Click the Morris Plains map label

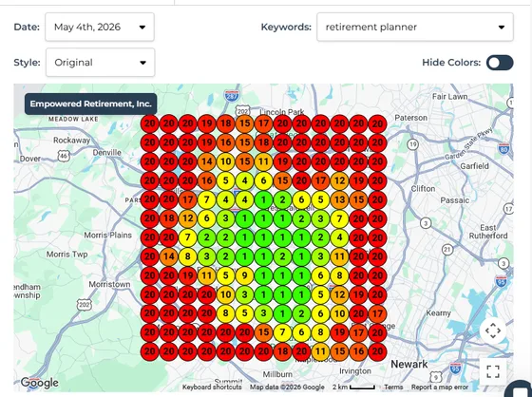tap(108, 235)
